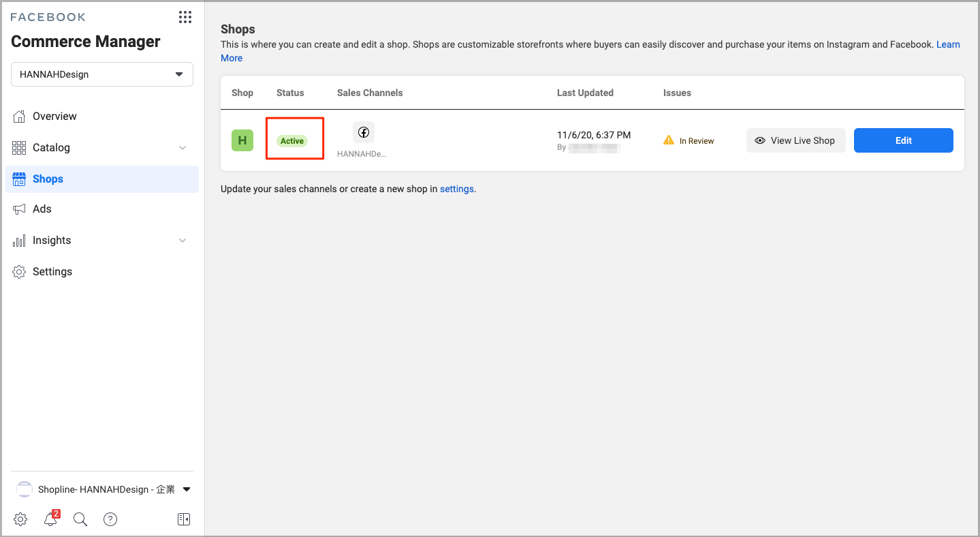Open the bottom-left gear settings icon
This screenshot has height=537, width=980.
point(20,519)
